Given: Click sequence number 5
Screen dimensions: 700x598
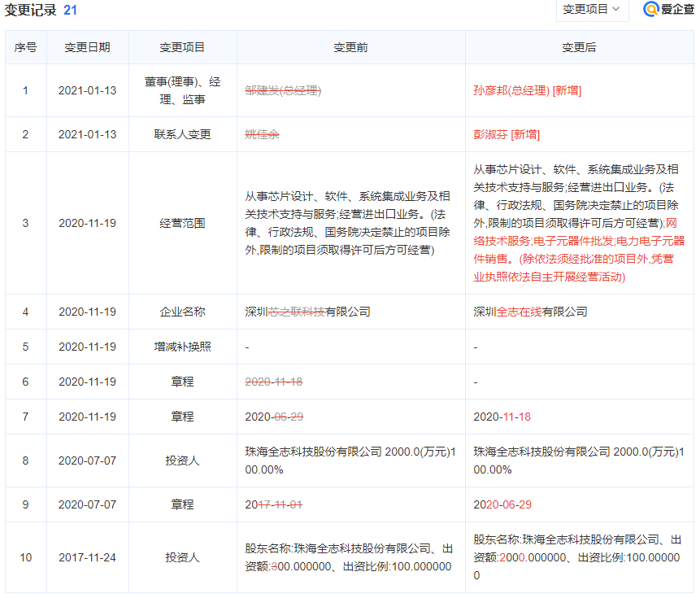Looking at the screenshot, I should pos(25,347).
